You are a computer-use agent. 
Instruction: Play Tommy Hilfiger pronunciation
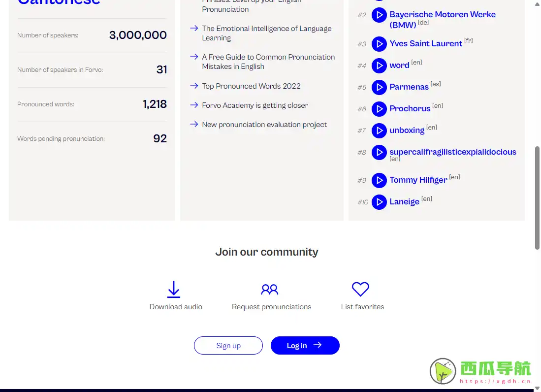379,180
